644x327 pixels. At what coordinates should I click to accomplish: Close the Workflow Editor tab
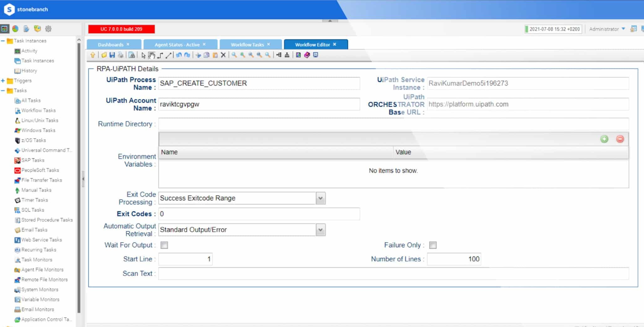click(x=335, y=44)
